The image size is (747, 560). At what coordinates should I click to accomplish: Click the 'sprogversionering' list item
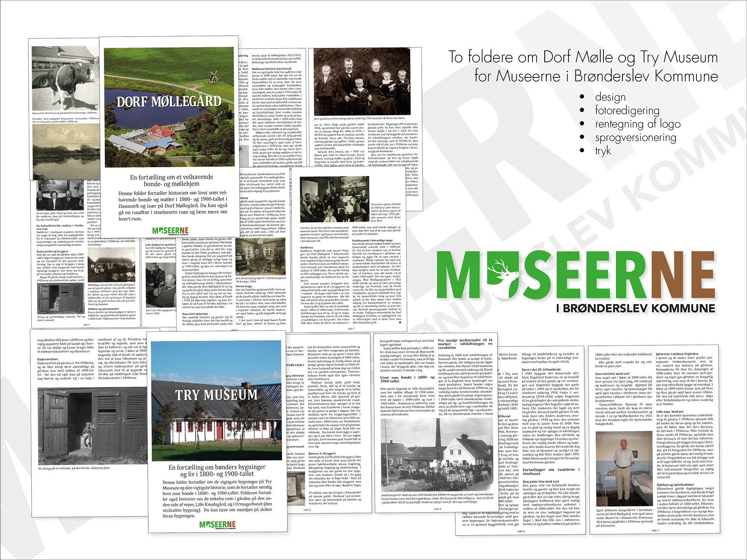pos(635,137)
